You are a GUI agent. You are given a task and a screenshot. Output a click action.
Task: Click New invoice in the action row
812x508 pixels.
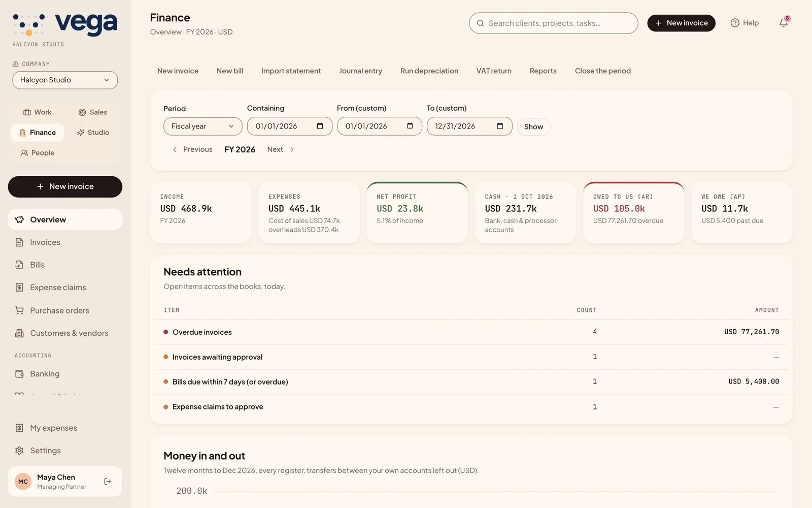click(178, 71)
